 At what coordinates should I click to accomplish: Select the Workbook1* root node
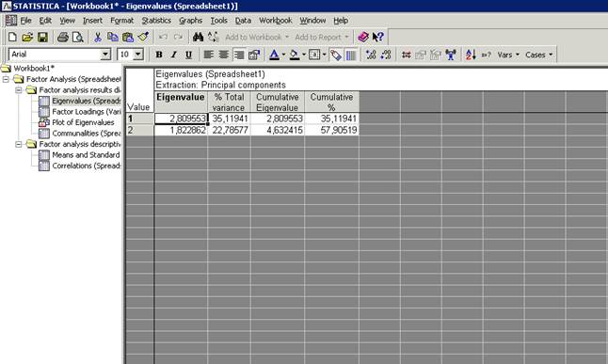pos(34,69)
